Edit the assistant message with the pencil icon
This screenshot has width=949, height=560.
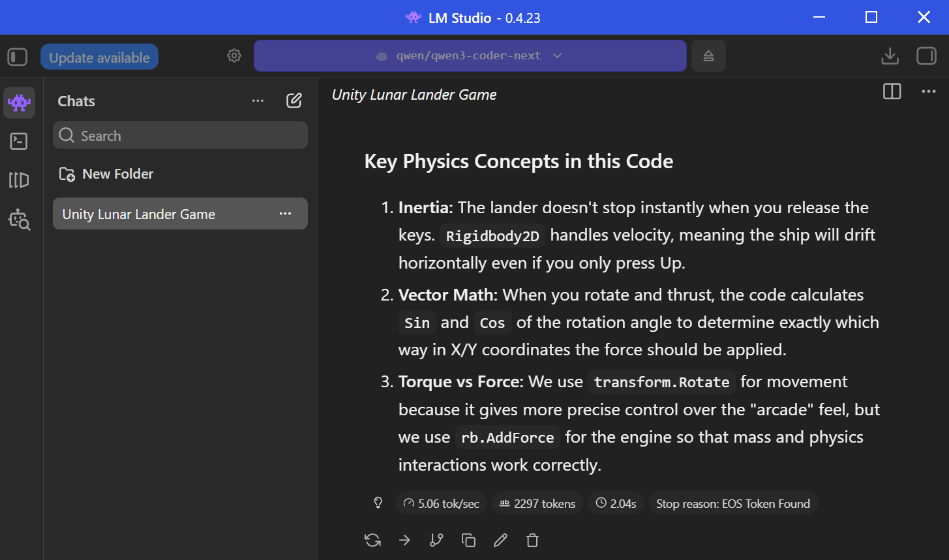tap(500, 540)
